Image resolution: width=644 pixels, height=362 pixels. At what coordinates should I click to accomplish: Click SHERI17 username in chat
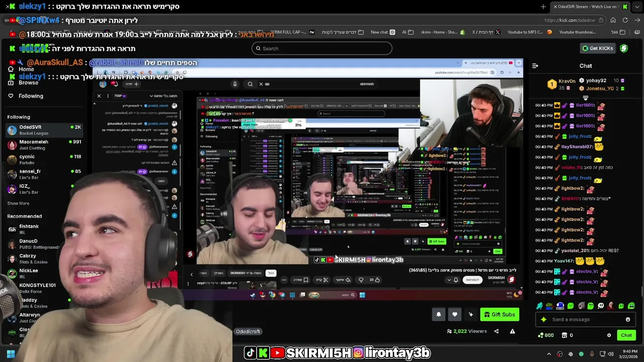pos(570,199)
